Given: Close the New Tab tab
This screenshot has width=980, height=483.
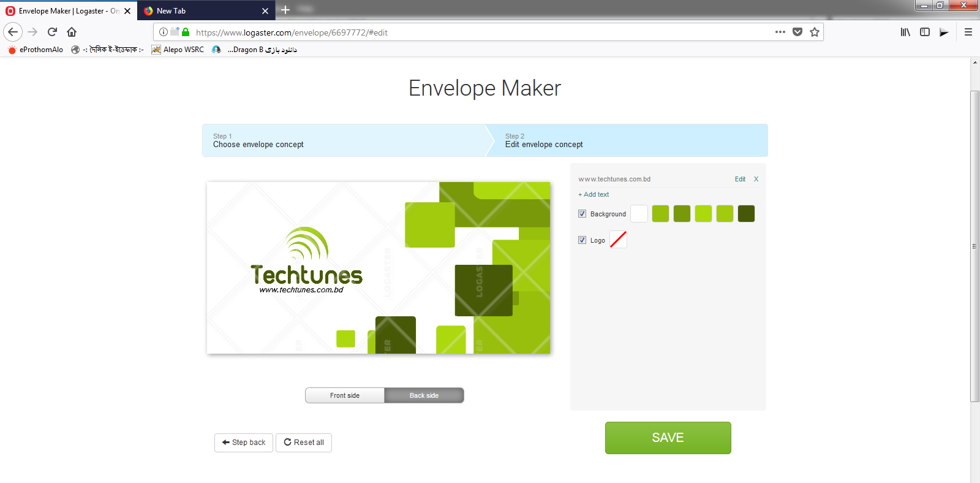Looking at the screenshot, I should [265, 11].
